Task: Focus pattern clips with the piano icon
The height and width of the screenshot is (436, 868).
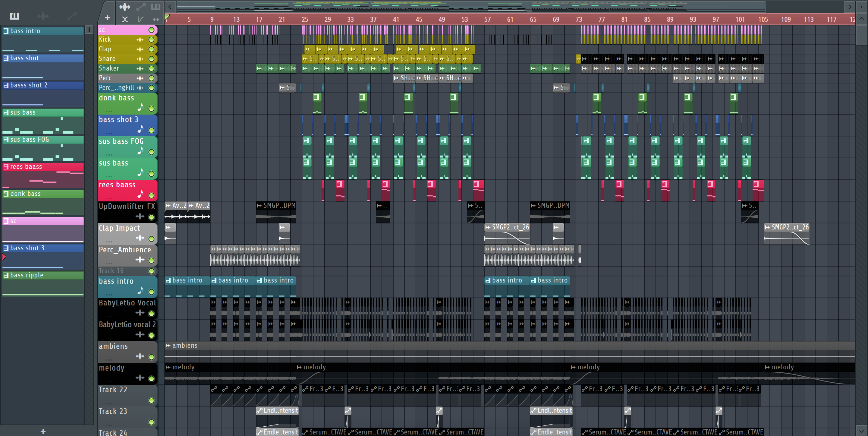Action: (155, 7)
